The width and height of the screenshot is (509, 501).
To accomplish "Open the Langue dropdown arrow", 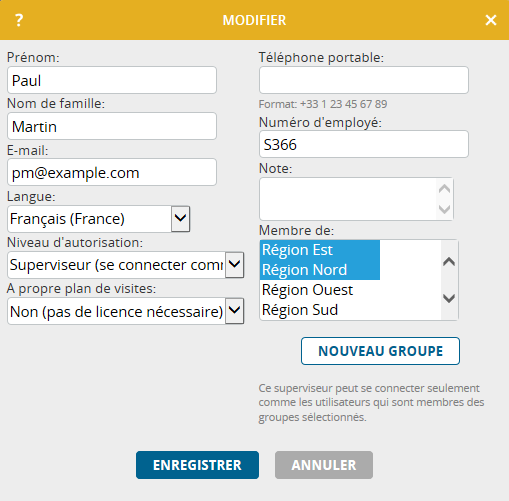I will click(x=180, y=219).
